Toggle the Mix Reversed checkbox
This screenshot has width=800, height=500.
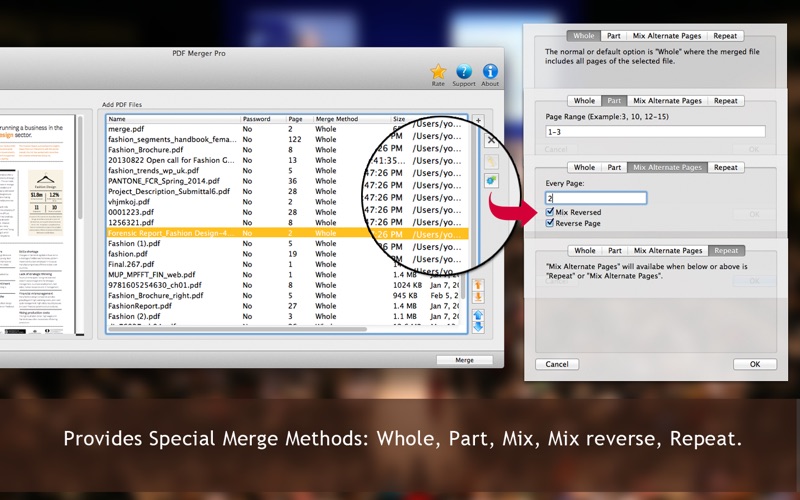[550, 213]
